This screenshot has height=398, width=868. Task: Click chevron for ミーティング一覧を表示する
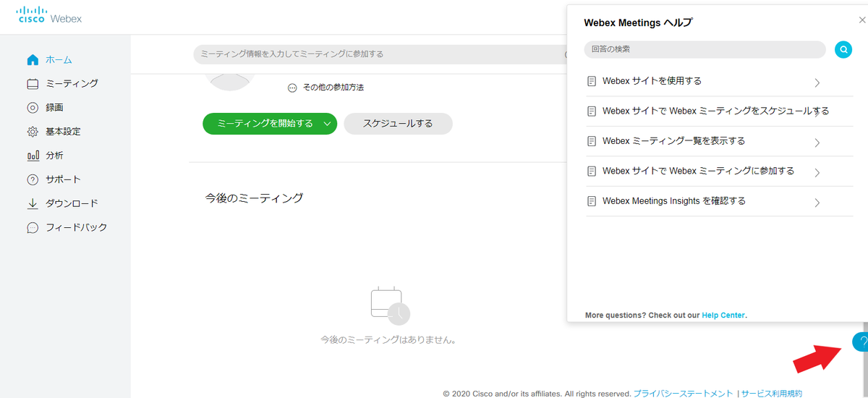[x=817, y=143]
